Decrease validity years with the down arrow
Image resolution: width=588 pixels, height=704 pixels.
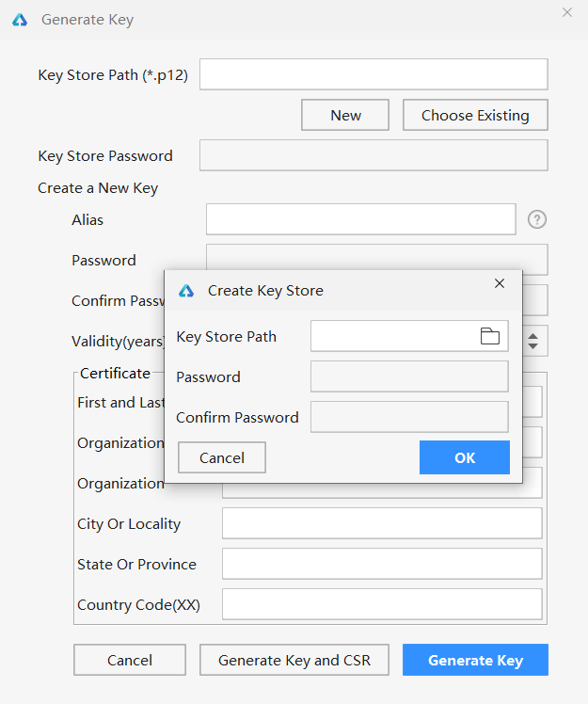click(533, 347)
